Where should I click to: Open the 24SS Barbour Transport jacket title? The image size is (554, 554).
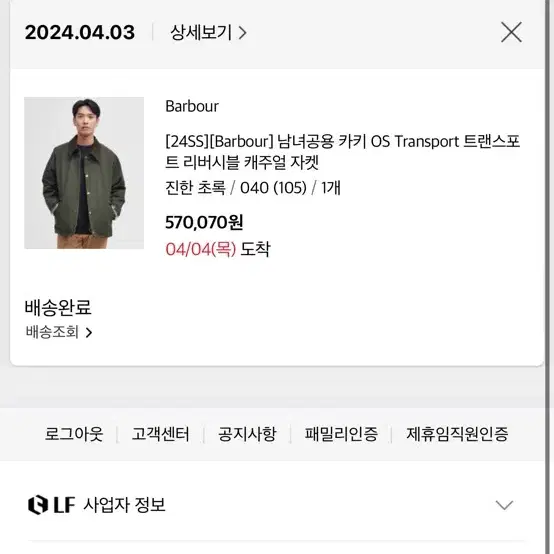click(343, 152)
